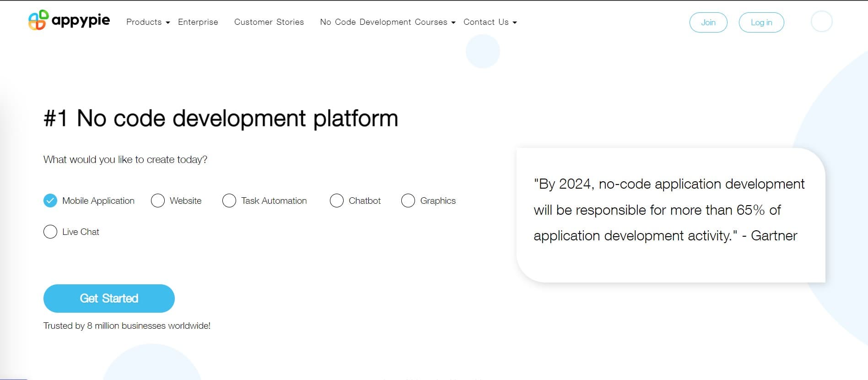Expand No Code Development Courses menu
The width and height of the screenshot is (868, 380).
(388, 22)
